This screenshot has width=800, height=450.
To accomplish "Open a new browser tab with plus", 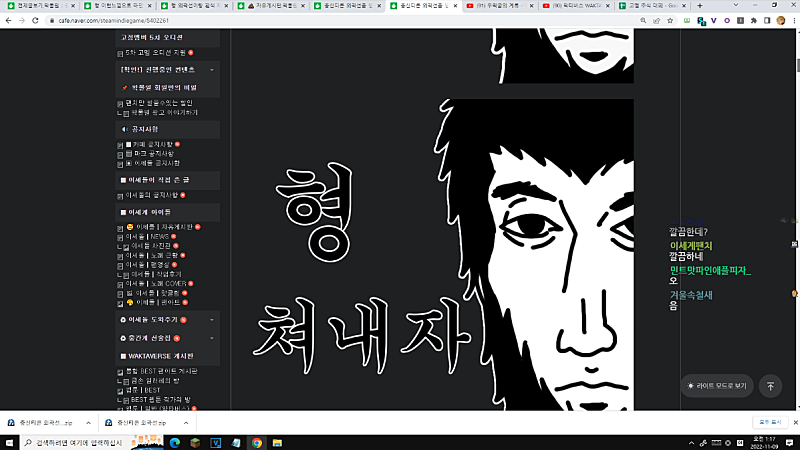I will pos(699,6).
